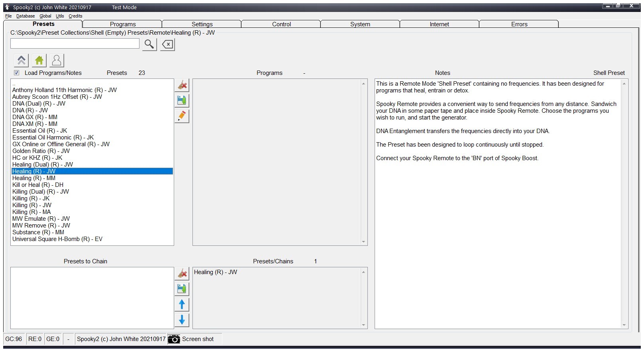Select Healing (R) - JW in Presets/Chains list
Image resolution: width=644 pixels, height=349 pixels.
(x=216, y=272)
